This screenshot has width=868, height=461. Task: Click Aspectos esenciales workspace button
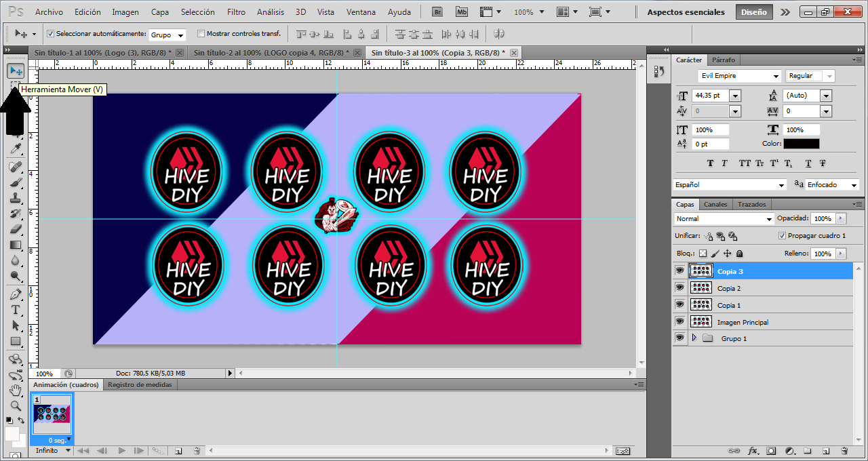686,12
